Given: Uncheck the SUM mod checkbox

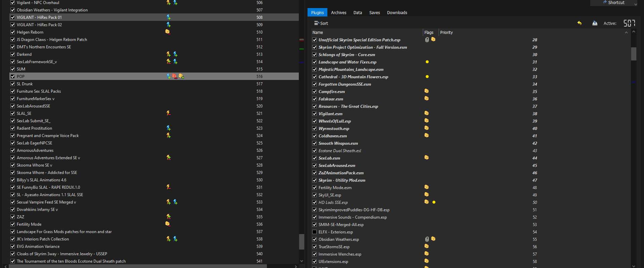Looking at the screenshot, I should (x=12, y=69).
